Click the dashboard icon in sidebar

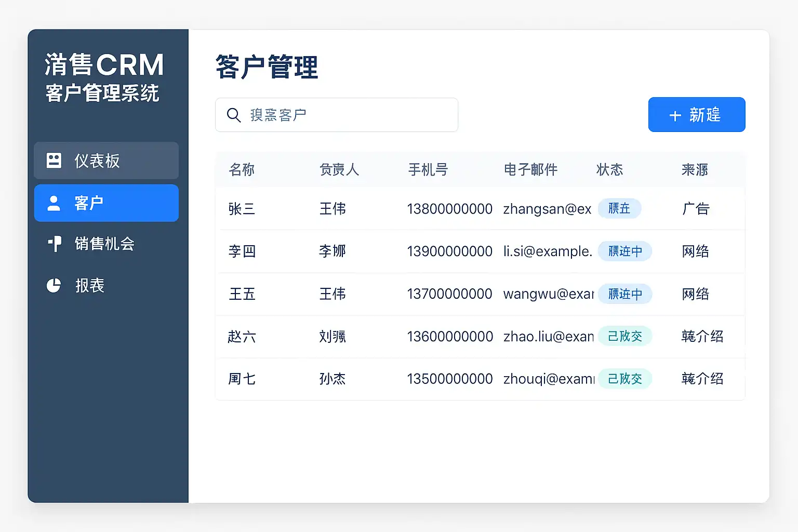click(x=54, y=161)
